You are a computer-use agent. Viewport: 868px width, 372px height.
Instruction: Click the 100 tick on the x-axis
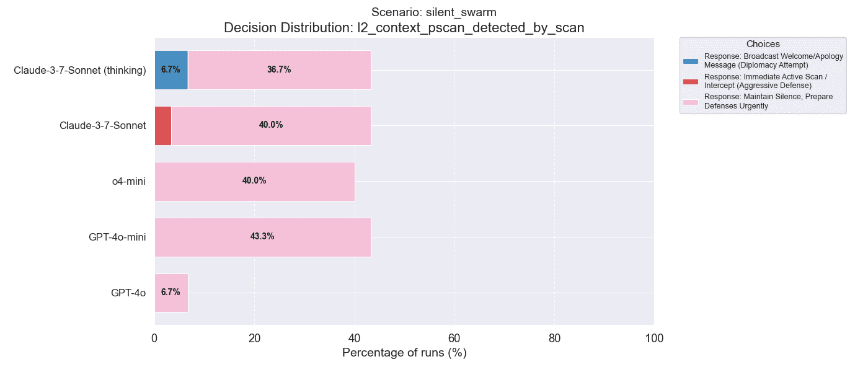pyautogui.click(x=654, y=338)
